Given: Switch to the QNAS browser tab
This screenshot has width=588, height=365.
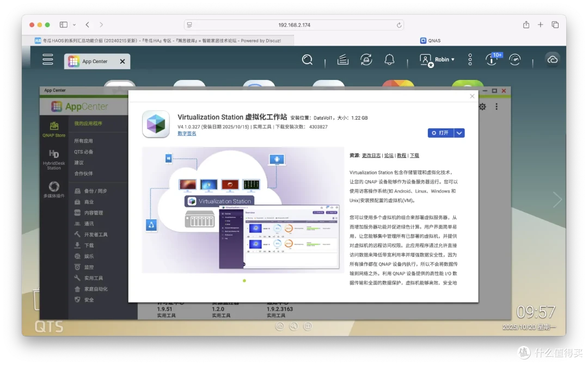Looking at the screenshot, I should (x=430, y=40).
